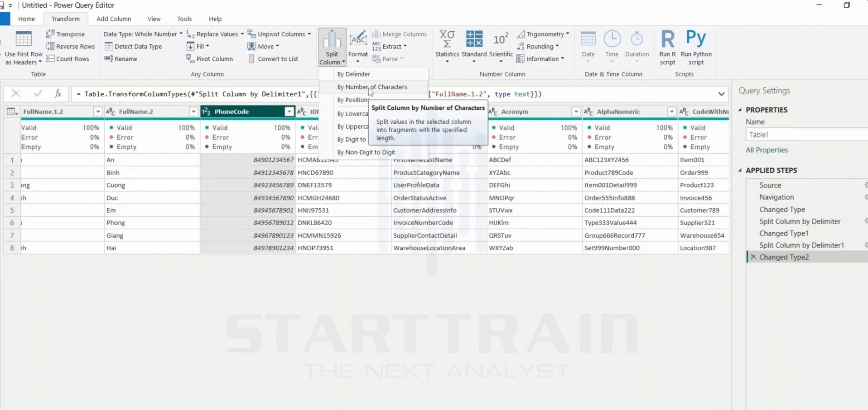Open Use First Row as Headers
Image resolution: width=868 pixels, height=410 pixels.
coord(24,48)
